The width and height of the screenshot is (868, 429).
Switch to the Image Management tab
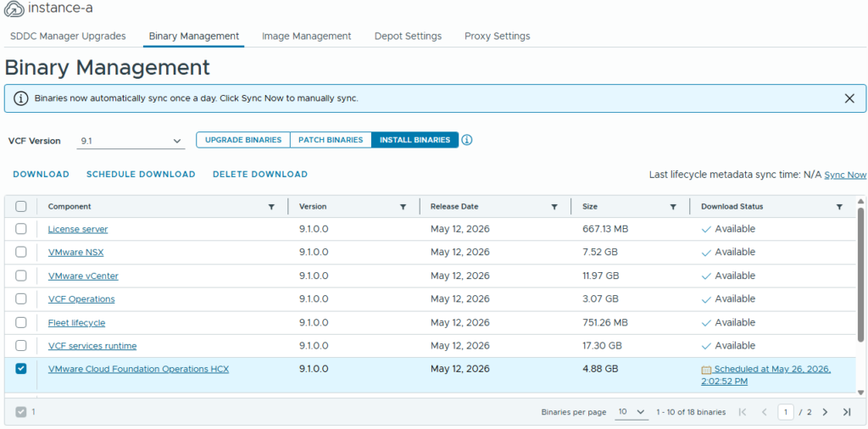(307, 36)
